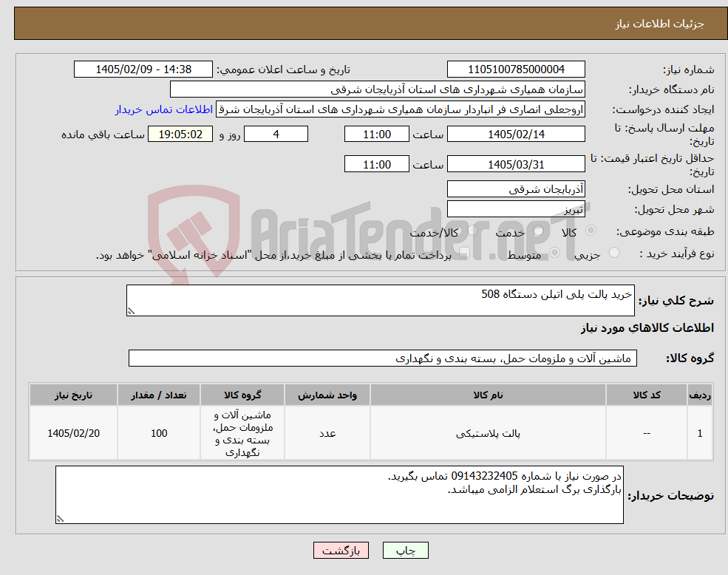Click the بازگشت (back) button
The height and width of the screenshot is (575, 728).
341,551
